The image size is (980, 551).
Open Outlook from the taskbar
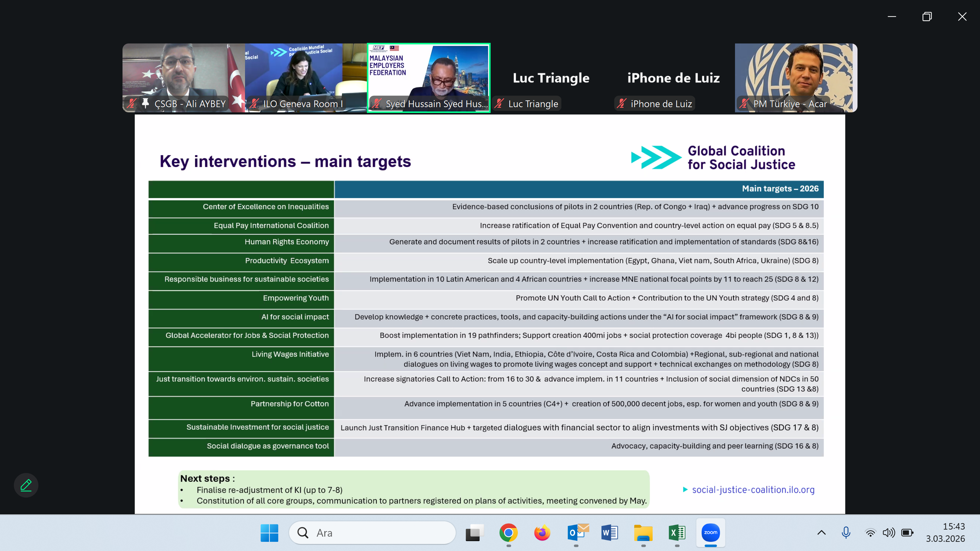(576, 533)
